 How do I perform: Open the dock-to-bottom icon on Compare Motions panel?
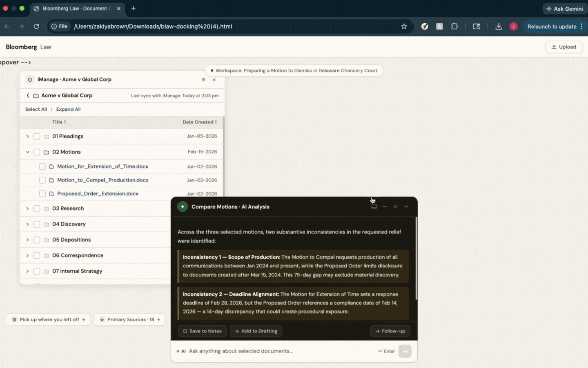pos(374,206)
